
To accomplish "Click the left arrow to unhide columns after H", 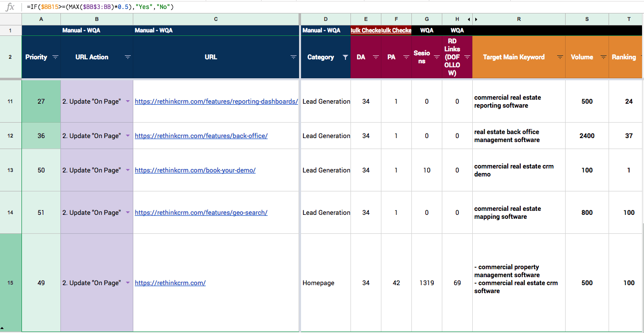I will coord(468,19).
